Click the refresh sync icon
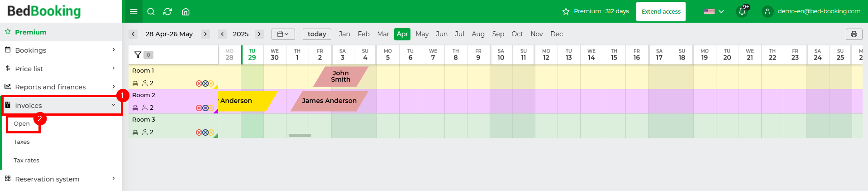 pyautogui.click(x=167, y=11)
